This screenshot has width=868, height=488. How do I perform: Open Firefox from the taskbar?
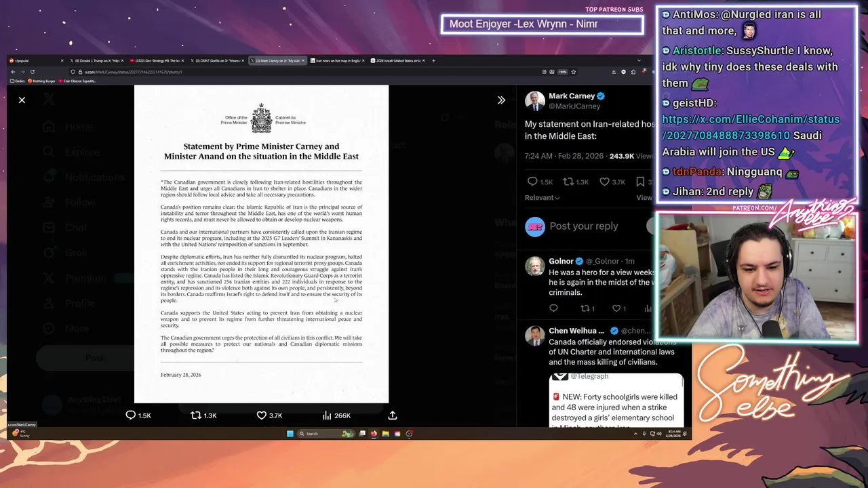click(374, 434)
